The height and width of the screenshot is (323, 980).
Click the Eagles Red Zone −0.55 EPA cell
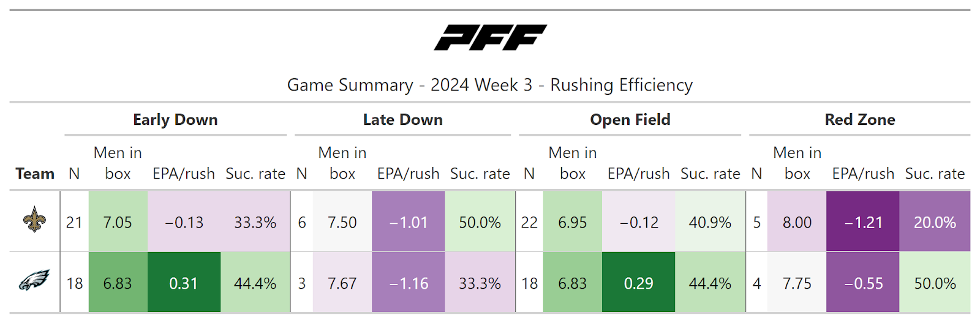pyautogui.click(x=863, y=283)
